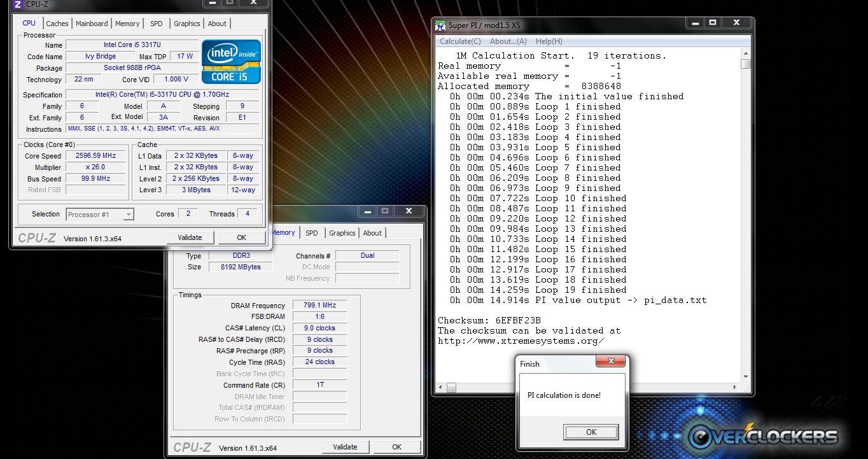
Task: Open the SPD tab in front CPU-Z window
Action: pyautogui.click(x=157, y=24)
